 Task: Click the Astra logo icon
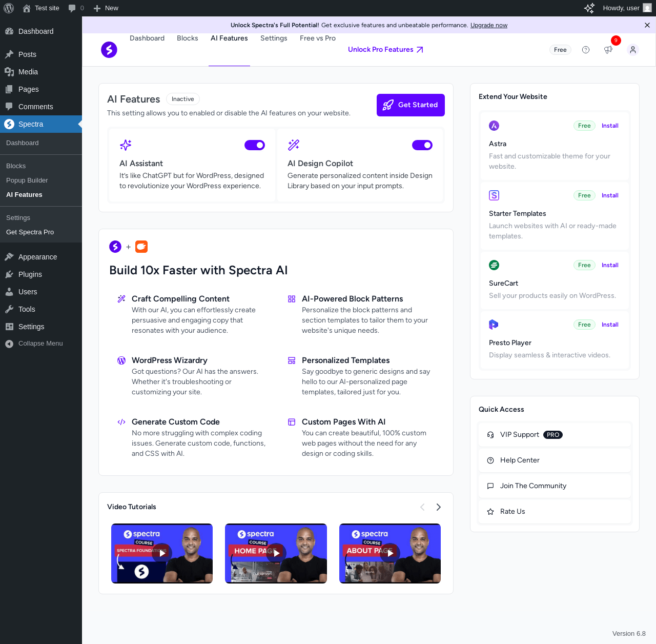pos(494,126)
